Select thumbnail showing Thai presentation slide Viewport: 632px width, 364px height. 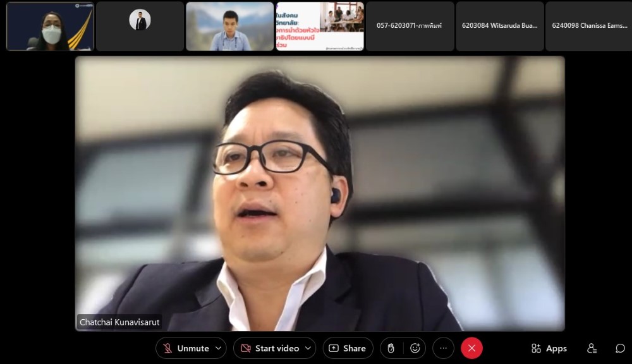(x=320, y=26)
